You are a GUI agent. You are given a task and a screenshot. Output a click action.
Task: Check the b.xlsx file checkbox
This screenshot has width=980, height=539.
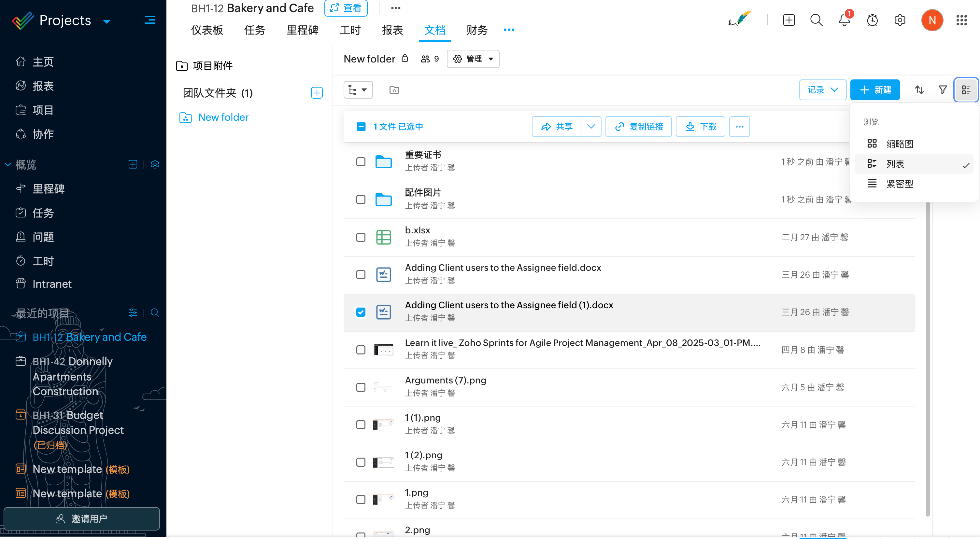coord(361,237)
